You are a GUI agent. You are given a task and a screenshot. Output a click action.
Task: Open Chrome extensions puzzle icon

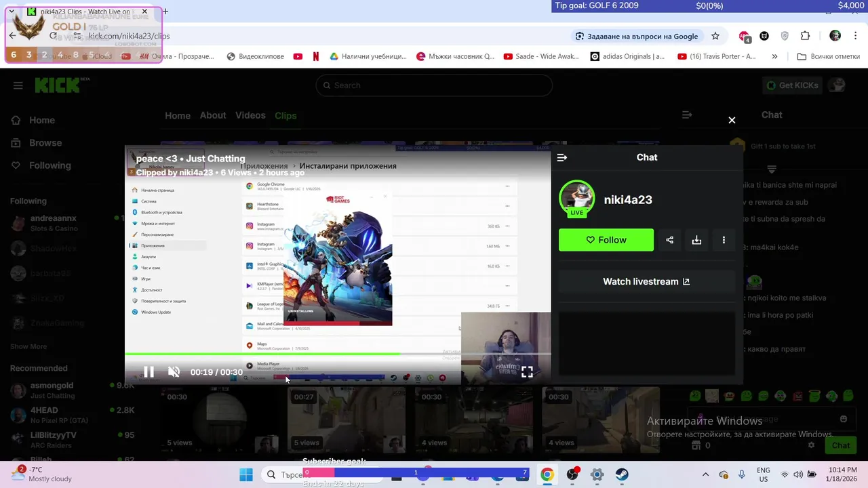[806, 36]
